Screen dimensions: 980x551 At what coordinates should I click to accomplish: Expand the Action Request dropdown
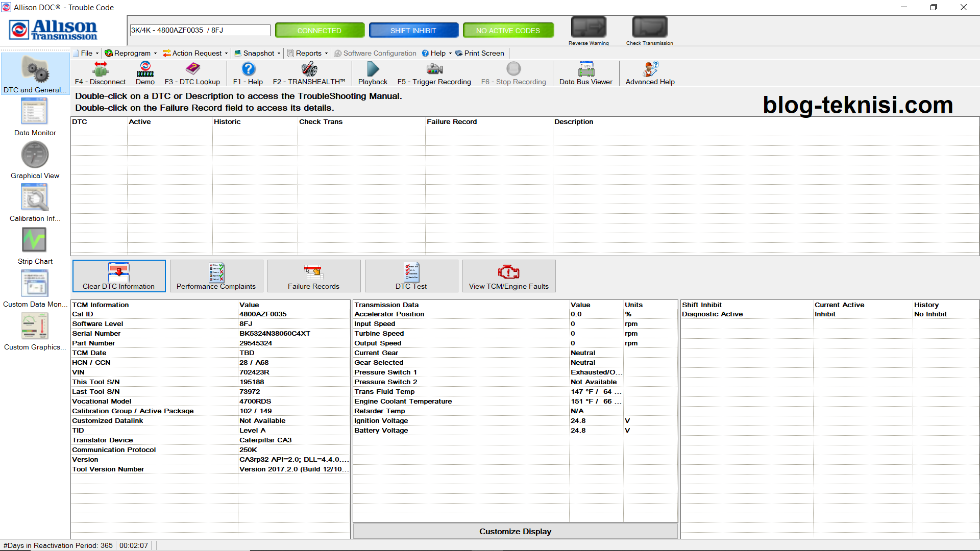(x=197, y=53)
